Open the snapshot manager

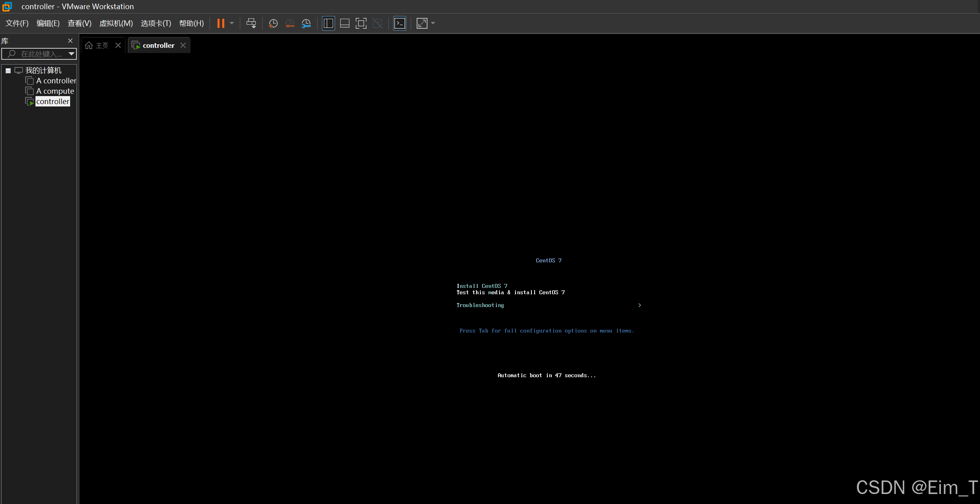pyautogui.click(x=306, y=24)
